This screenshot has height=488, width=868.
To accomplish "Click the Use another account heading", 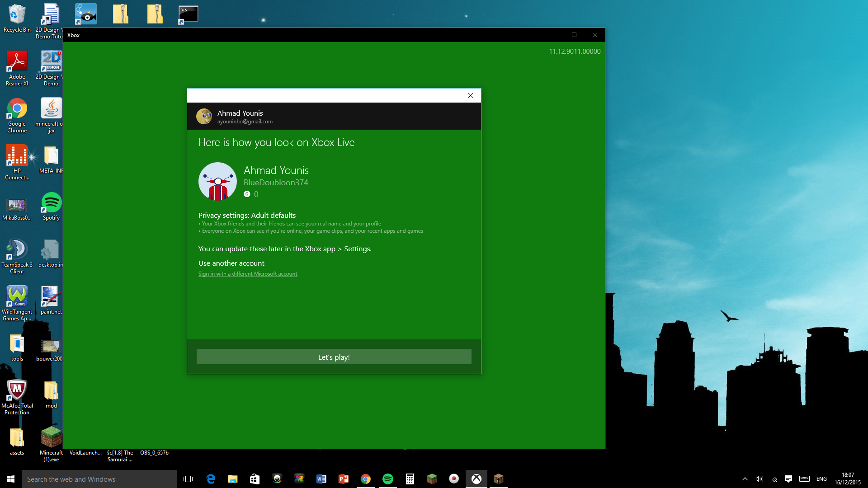I will click(x=231, y=263).
